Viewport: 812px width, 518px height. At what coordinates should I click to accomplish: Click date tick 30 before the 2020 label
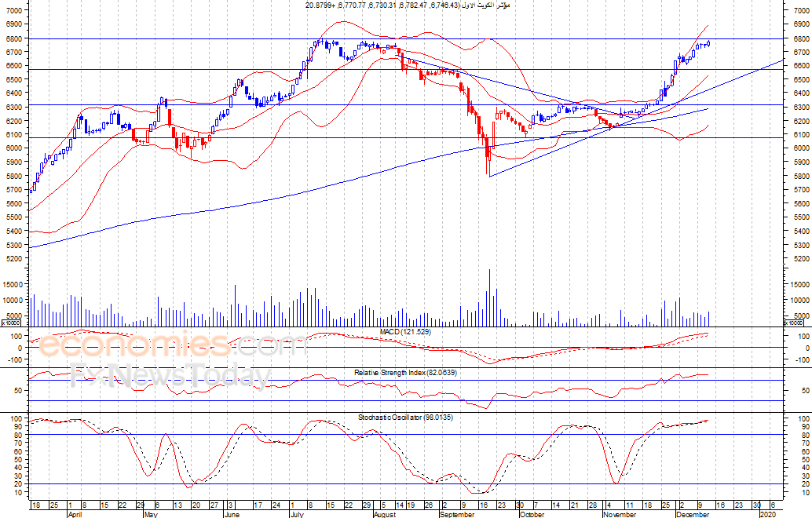[x=756, y=505]
